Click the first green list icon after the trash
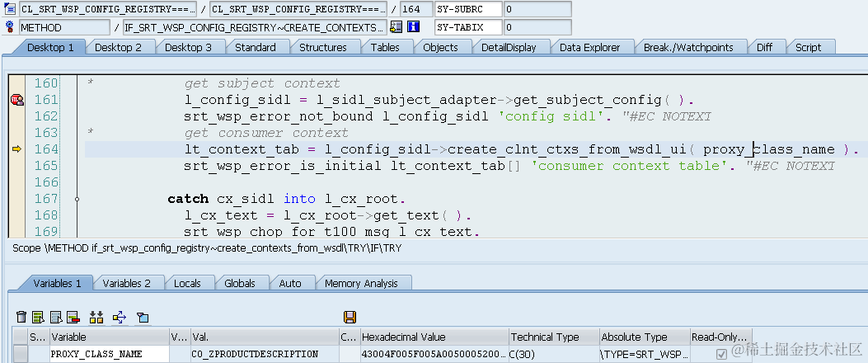868x363 pixels. point(38,317)
